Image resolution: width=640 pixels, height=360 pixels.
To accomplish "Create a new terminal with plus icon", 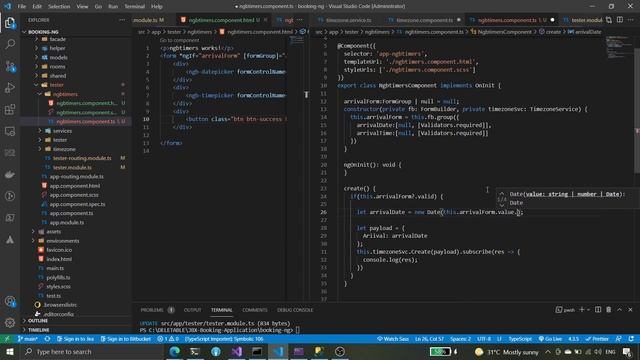I will [582, 310].
